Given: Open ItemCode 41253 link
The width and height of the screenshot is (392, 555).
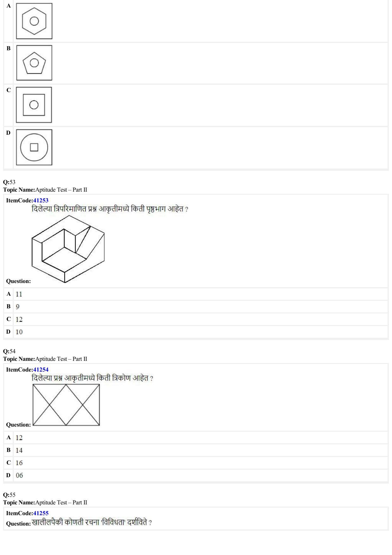Looking at the screenshot, I should coord(41,200).
